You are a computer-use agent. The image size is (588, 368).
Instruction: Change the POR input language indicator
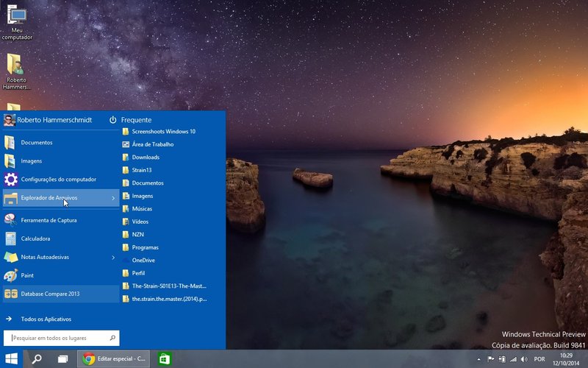[x=539, y=359]
